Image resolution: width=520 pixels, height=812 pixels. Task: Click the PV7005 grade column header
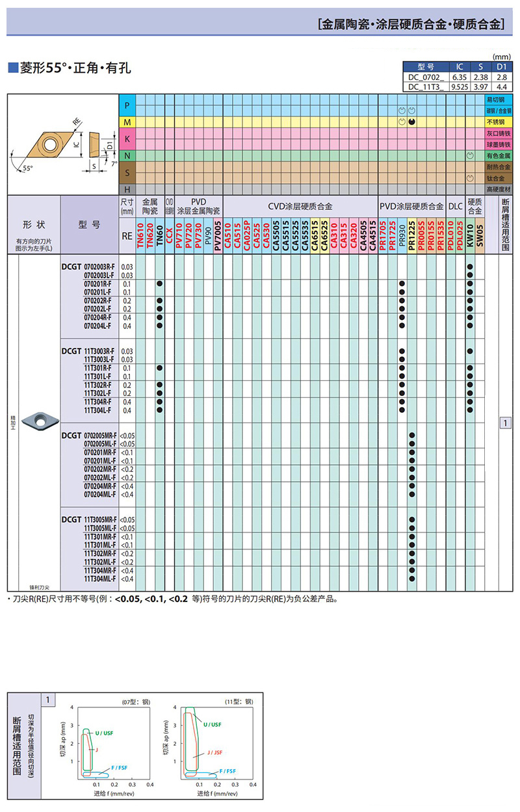[217, 235]
